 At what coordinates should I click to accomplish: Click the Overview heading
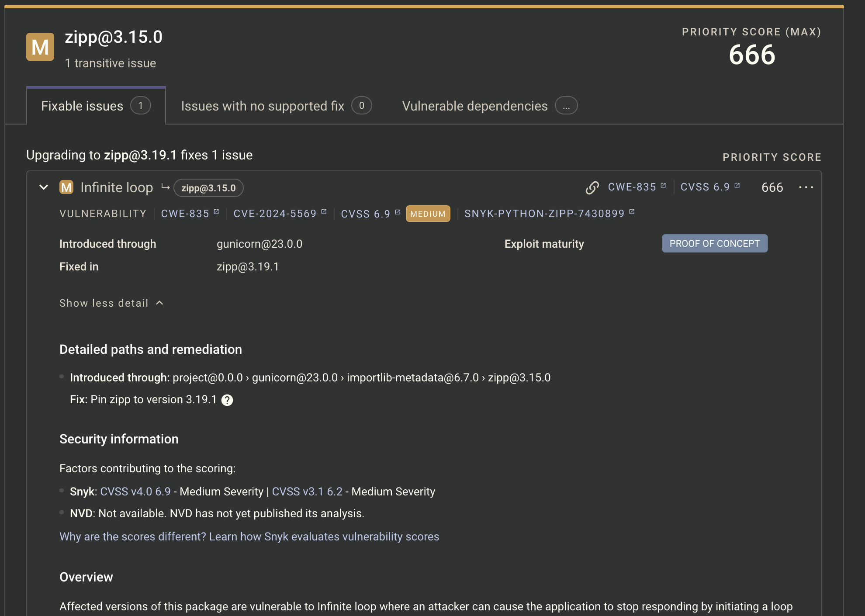86,577
